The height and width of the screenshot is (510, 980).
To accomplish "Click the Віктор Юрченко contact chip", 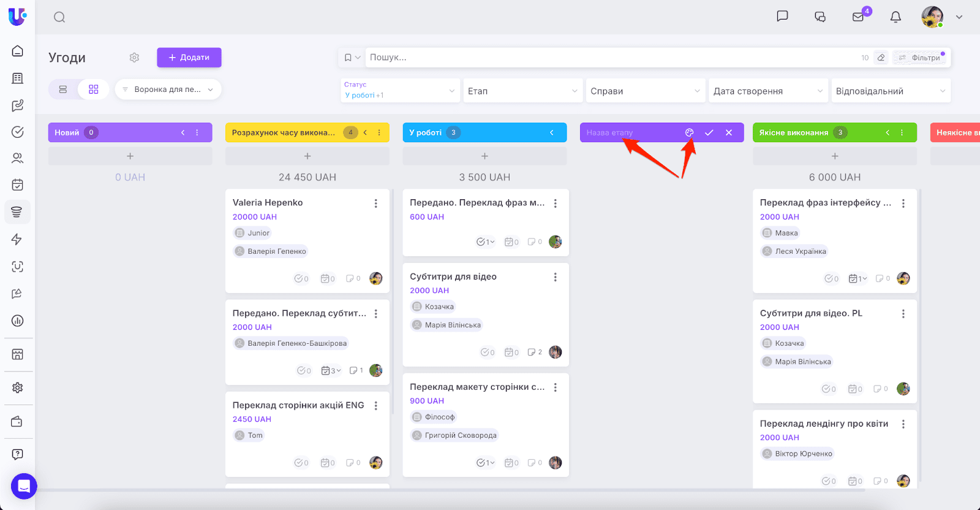I will 797,454.
